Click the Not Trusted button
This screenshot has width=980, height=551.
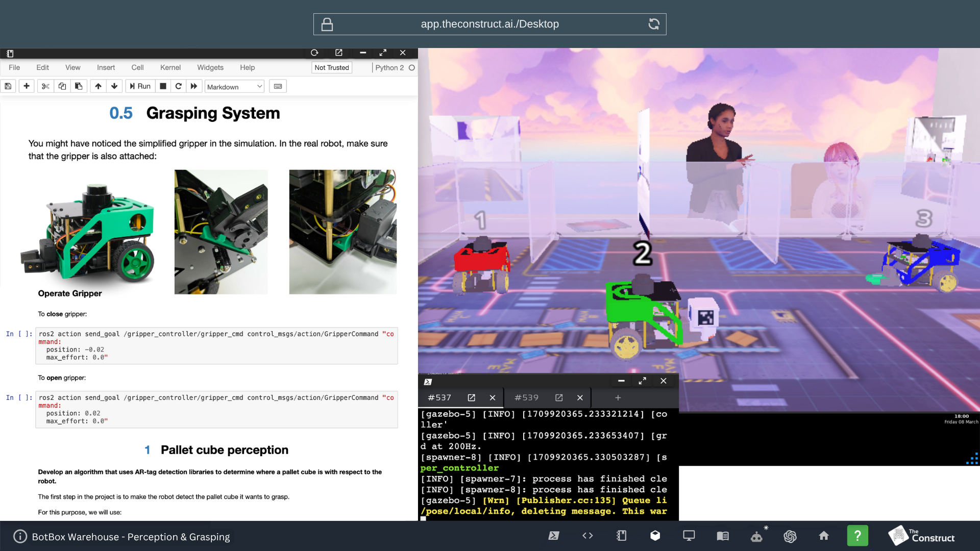[332, 67]
